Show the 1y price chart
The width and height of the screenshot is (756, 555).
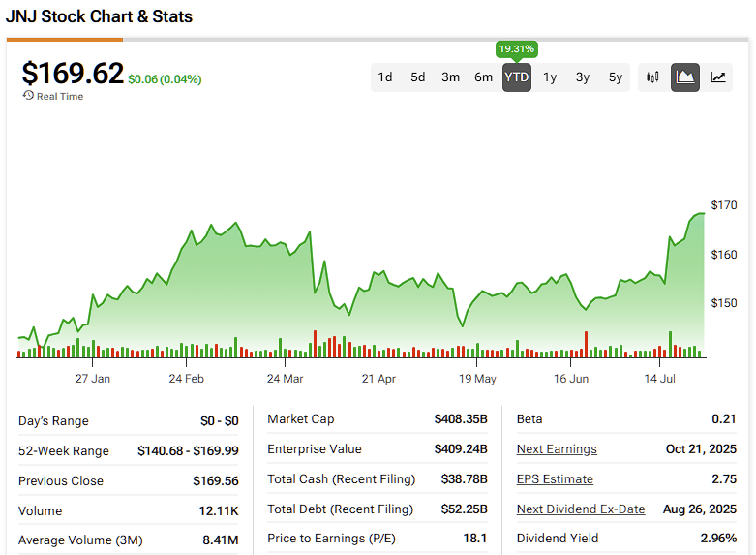click(550, 77)
